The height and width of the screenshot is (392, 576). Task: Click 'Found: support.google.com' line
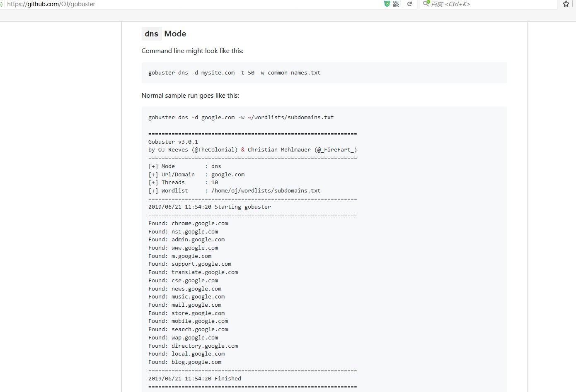pos(190,264)
